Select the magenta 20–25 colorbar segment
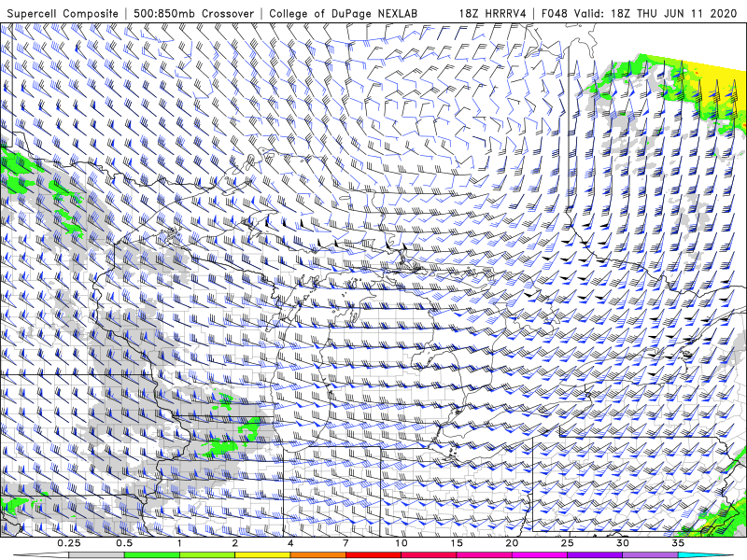 [x=540, y=555]
